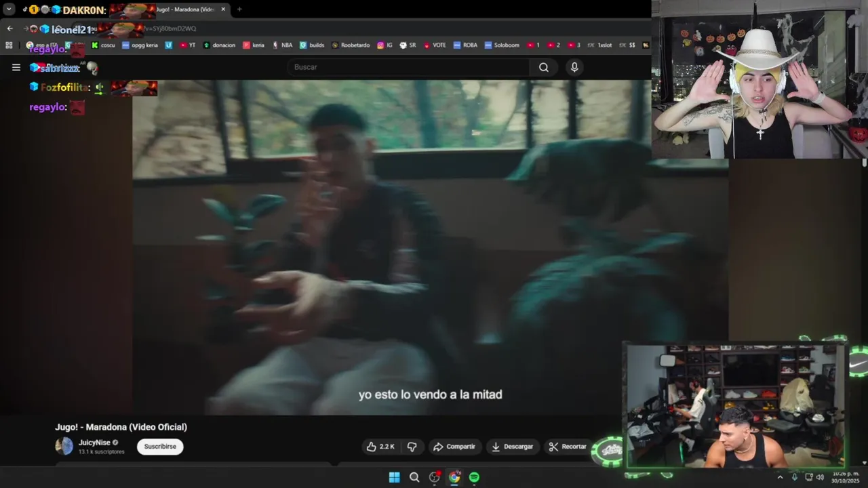Open the Soloboom bookmark
This screenshot has width=868, height=488.
pyautogui.click(x=502, y=45)
